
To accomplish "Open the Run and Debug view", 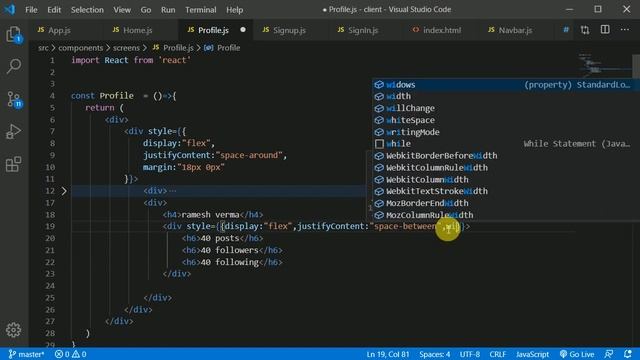I will click(x=14, y=131).
